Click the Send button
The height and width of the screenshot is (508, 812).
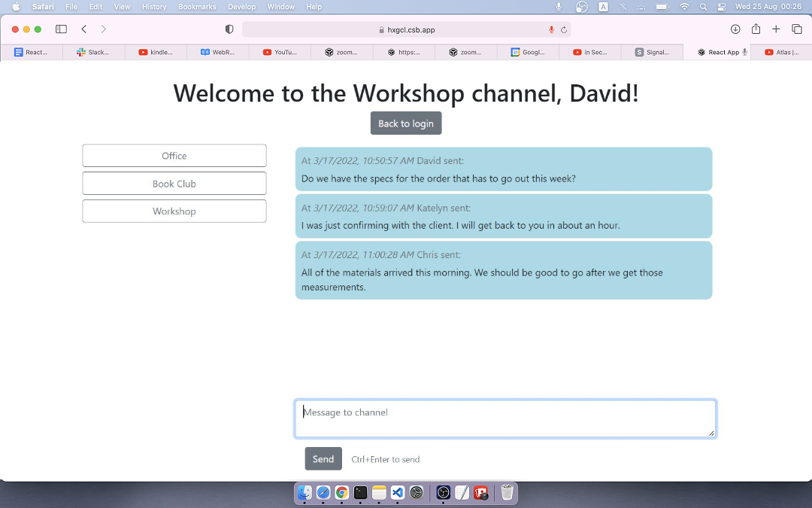323,458
